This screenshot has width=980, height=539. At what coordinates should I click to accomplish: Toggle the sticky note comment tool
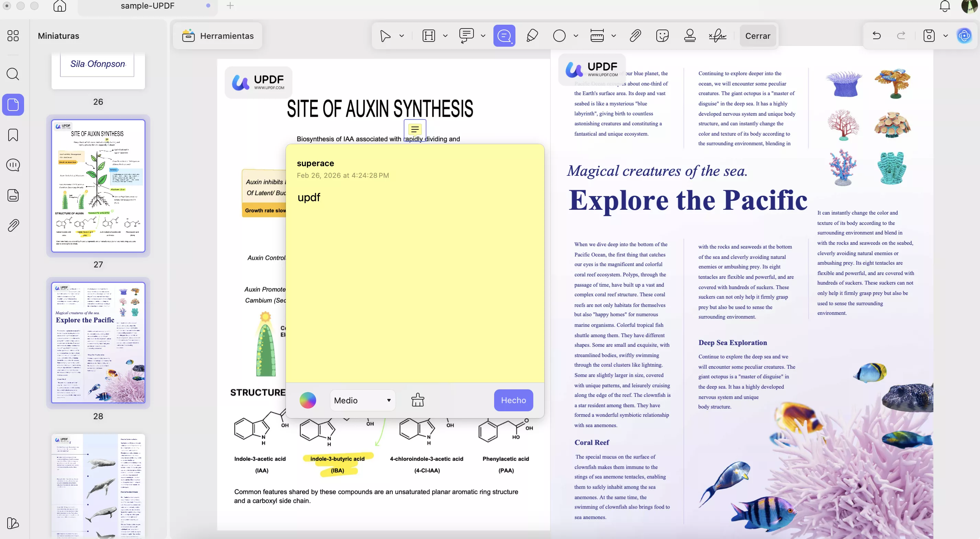pyautogui.click(x=504, y=36)
